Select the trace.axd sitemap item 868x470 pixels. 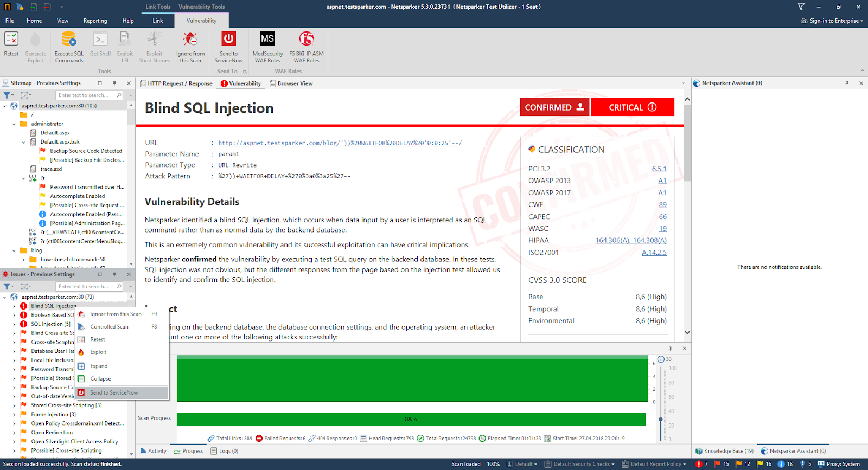click(51, 169)
